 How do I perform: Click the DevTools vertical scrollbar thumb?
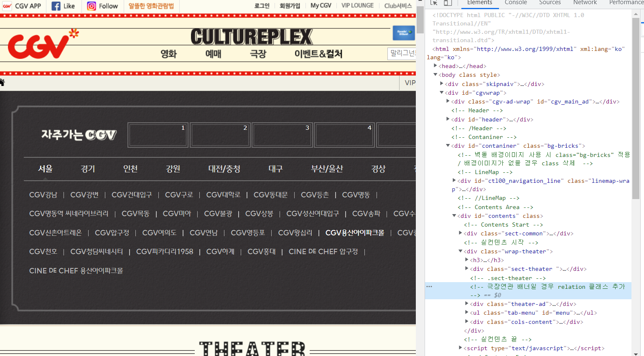coord(636,108)
